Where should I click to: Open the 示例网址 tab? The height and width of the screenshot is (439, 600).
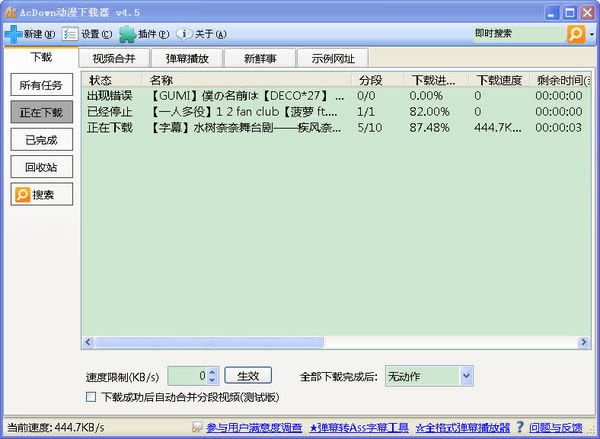pos(333,59)
